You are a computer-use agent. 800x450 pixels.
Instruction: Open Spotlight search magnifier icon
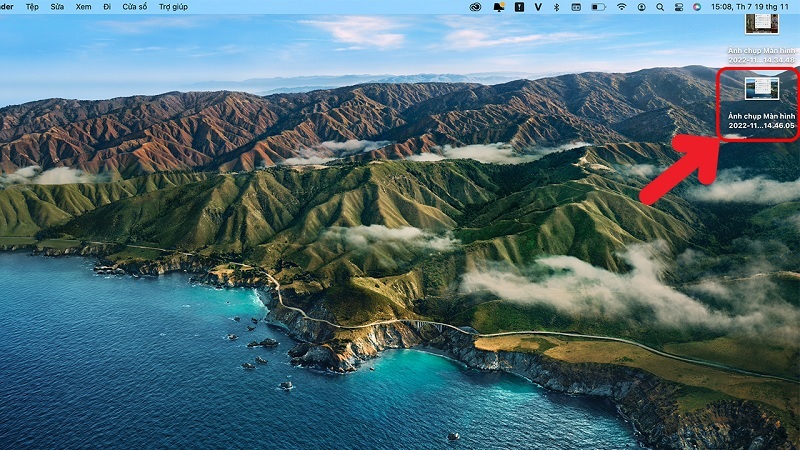(x=660, y=6)
